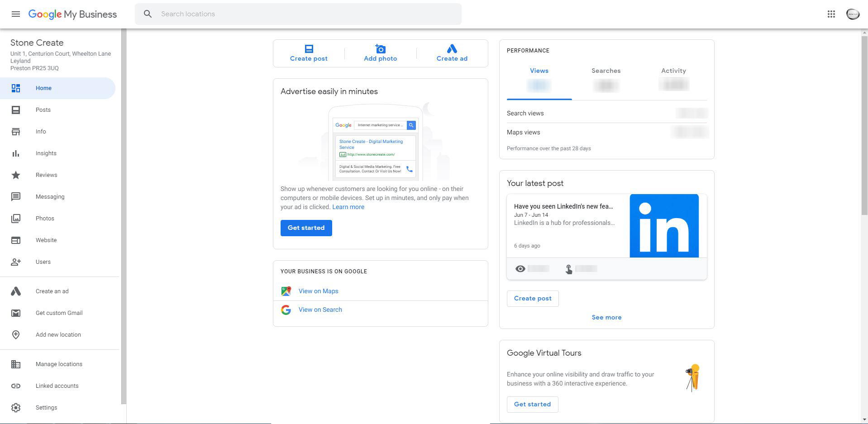Image resolution: width=868 pixels, height=424 pixels.
Task: Open the hamburger main menu
Action: pos(16,14)
